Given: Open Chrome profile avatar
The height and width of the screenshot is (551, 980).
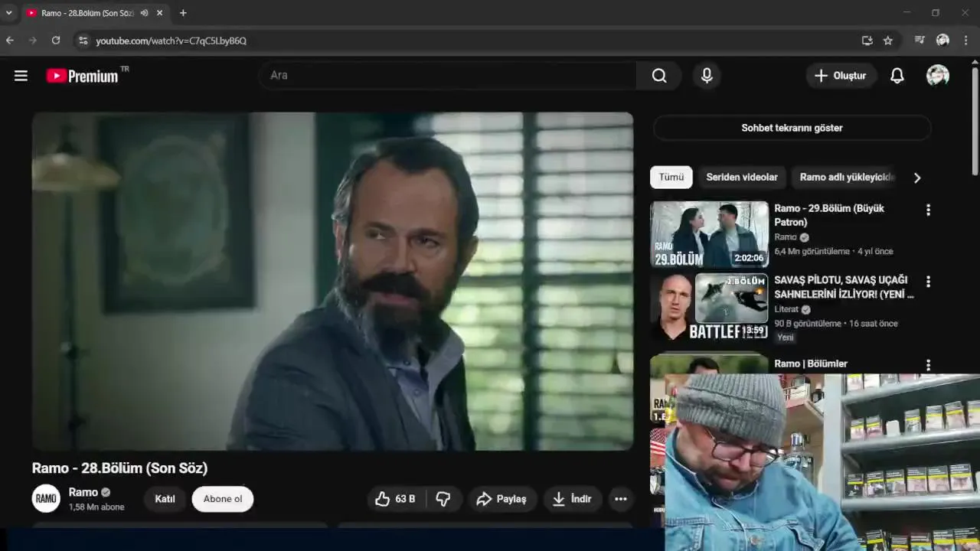Looking at the screenshot, I should 942,41.
